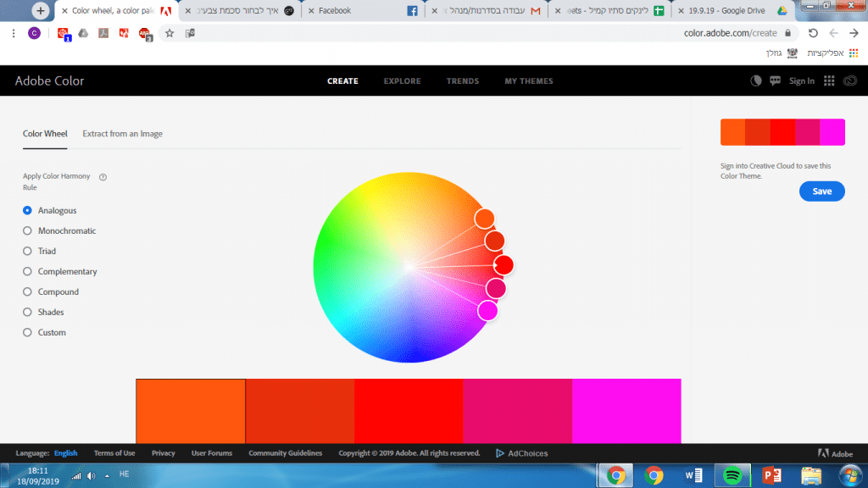This screenshot has width=868, height=488.
Task: Open the Community Guidelines link
Action: (x=285, y=453)
